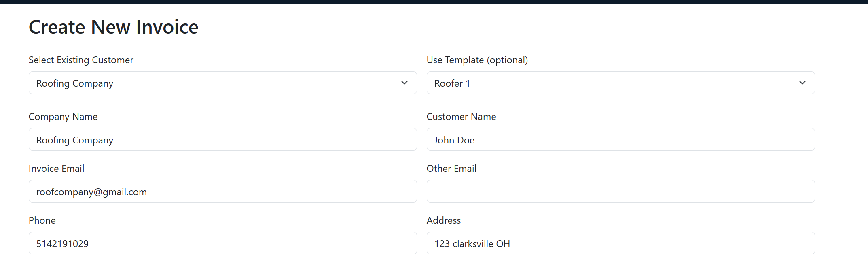Click the dark navigation bar at top

pyautogui.click(x=434, y=2)
